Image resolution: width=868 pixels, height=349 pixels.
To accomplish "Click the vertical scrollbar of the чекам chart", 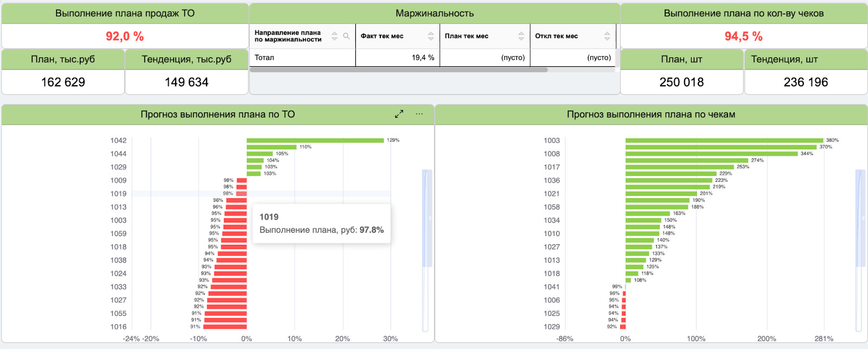I will 860,218.
